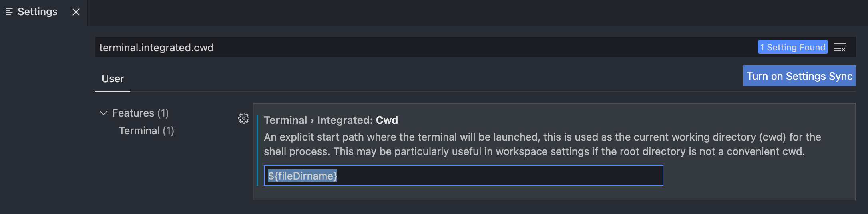Select Features (1) in settings tree
The height and width of the screenshot is (214, 868).
coord(140,113)
